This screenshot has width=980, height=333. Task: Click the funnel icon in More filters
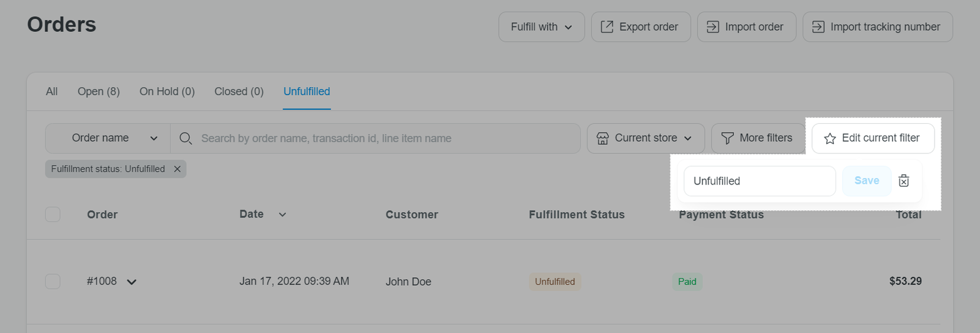pos(727,139)
